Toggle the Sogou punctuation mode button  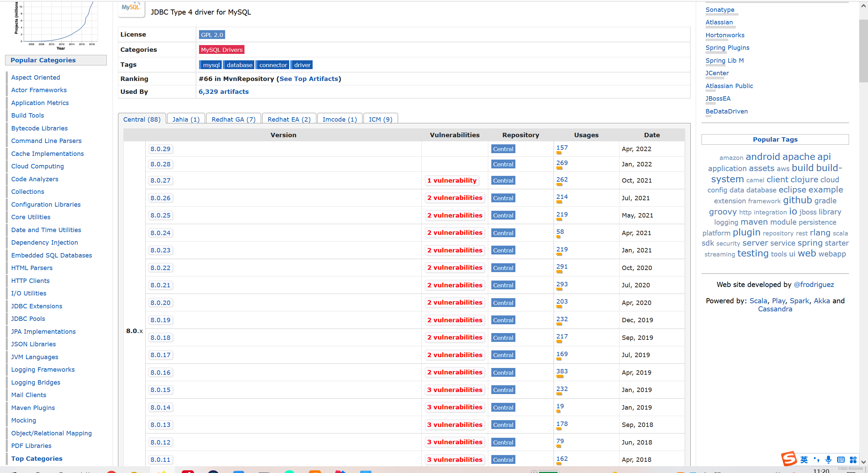(816, 460)
